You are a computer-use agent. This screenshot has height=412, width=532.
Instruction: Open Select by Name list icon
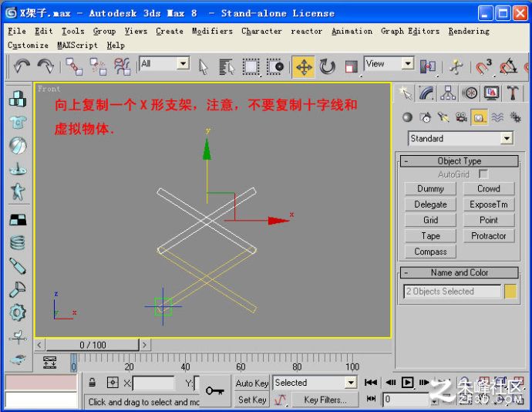tap(227, 66)
